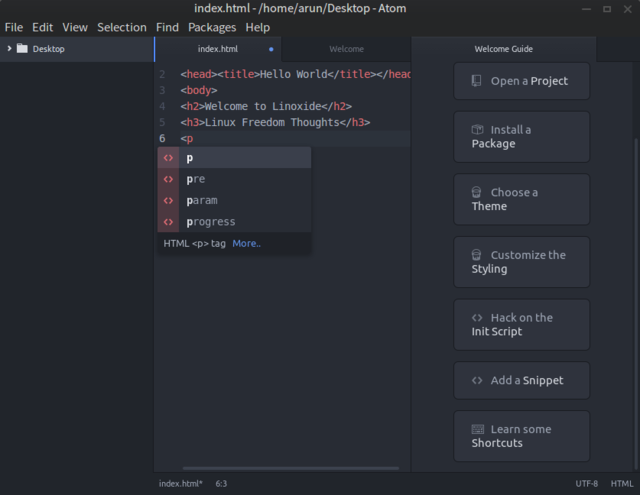Click line number 2 in the gutter
The width and height of the screenshot is (640, 495).
[x=162, y=74]
